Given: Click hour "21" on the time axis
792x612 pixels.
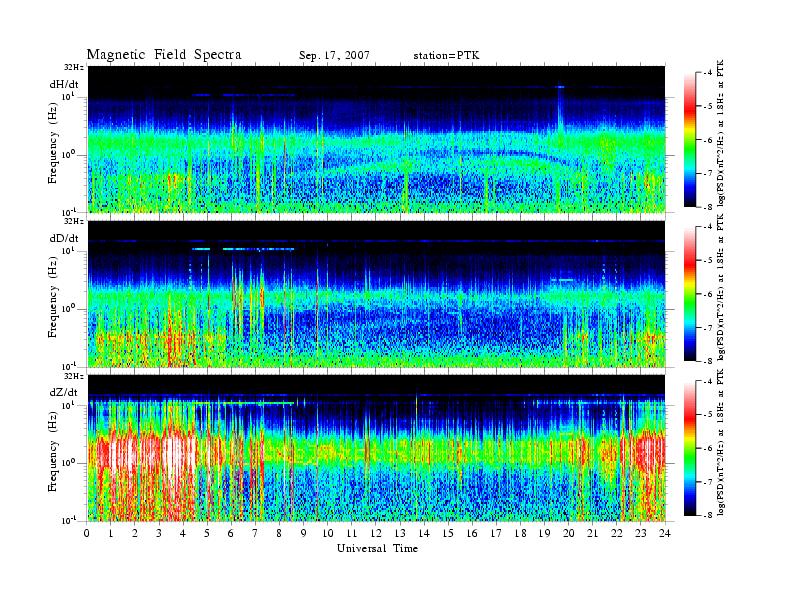Looking at the screenshot, I should tap(592, 533).
